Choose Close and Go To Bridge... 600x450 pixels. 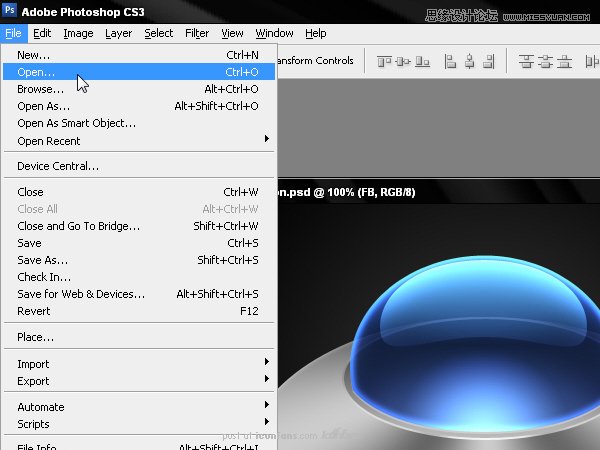[x=139, y=226]
